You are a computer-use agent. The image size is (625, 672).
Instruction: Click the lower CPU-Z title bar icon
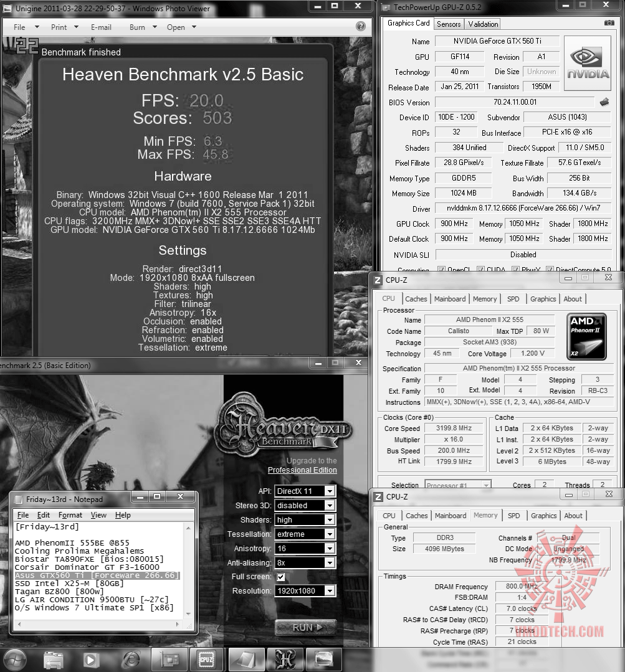coord(378,497)
